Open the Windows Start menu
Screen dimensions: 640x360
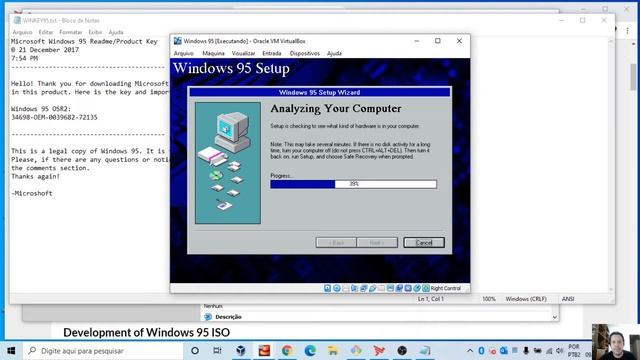coord(11,351)
